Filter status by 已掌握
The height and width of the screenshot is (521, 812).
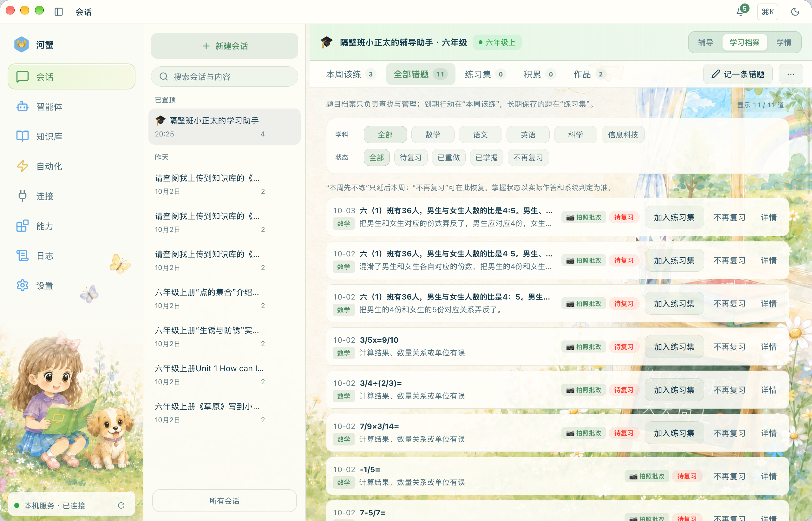coord(486,157)
